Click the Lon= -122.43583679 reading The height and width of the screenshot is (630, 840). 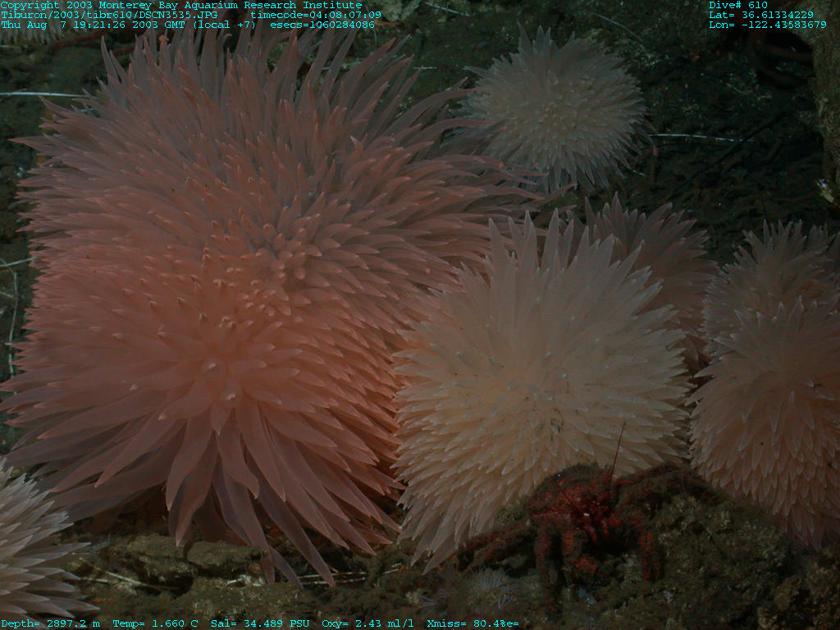(768, 25)
